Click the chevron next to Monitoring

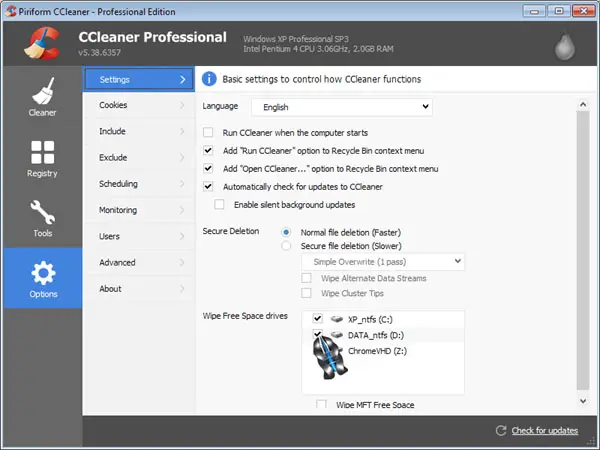[x=182, y=210]
